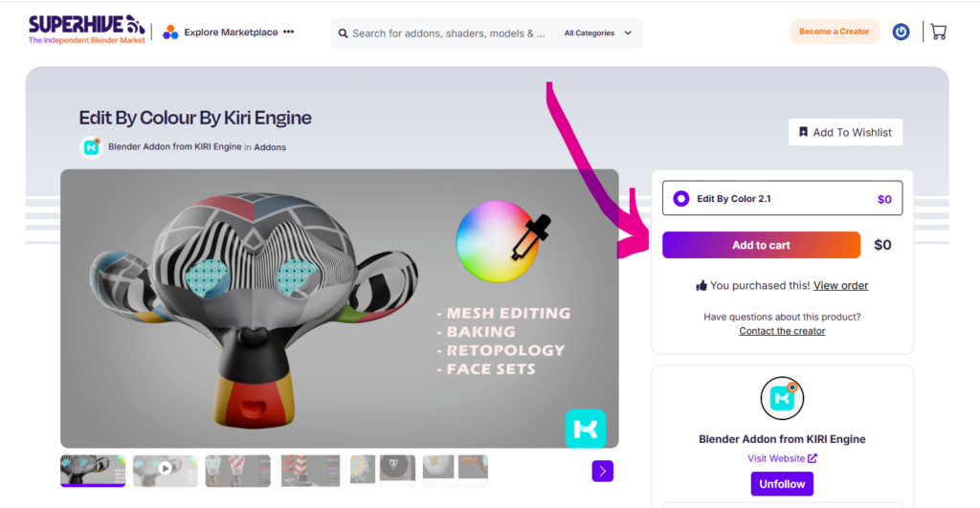Click the blue power account icon
Viewport: 980px width, 508px height.
pyautogui.click(x=901, y=32)
